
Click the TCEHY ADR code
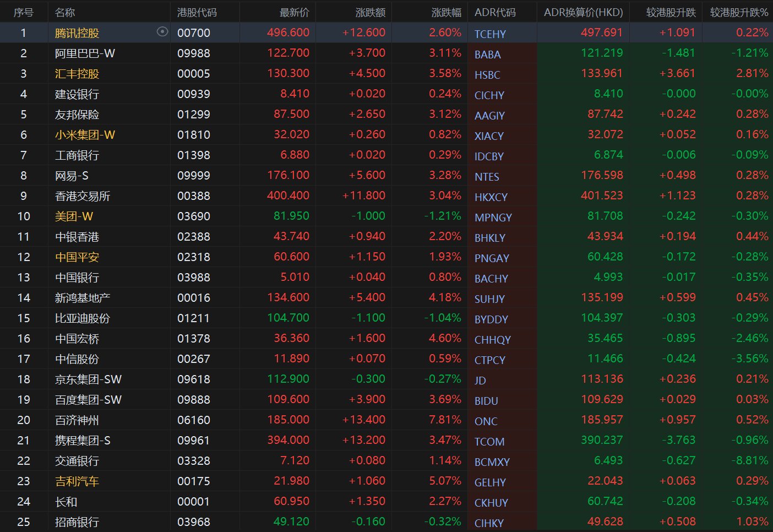coord(489,34)
